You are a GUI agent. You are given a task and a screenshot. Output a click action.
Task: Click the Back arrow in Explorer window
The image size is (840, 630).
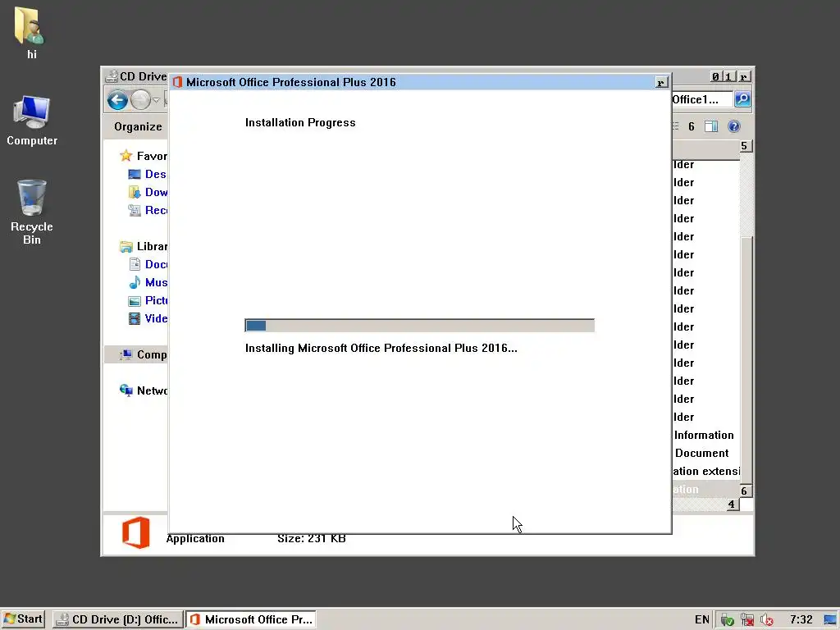point(117,99)
